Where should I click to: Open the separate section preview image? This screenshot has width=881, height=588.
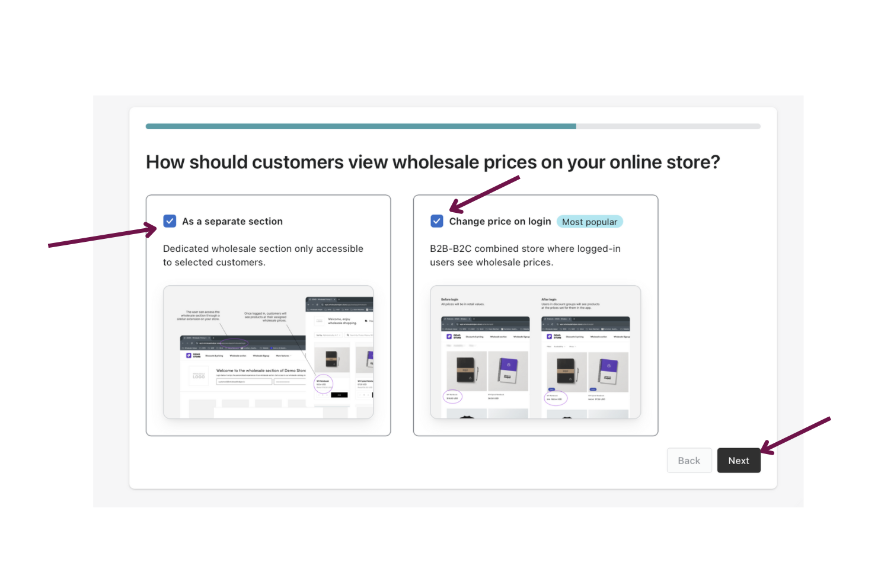[x=268, y=352]
